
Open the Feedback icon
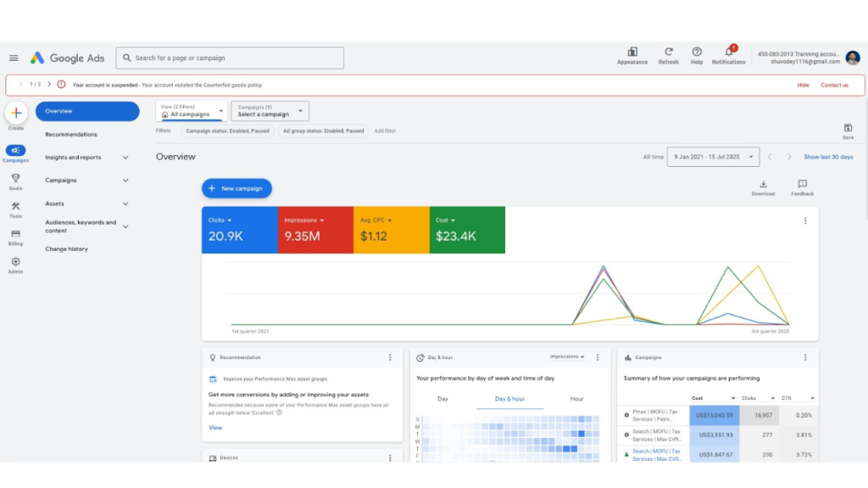click(x=802, y=188)
